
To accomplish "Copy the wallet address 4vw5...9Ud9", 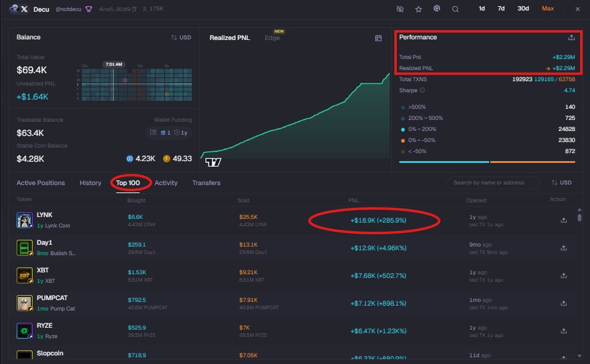I will tap(134, 9).
